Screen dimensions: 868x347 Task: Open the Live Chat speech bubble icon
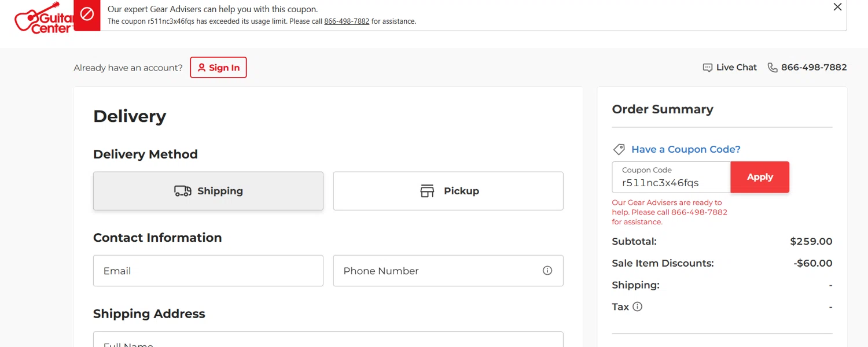707,68
